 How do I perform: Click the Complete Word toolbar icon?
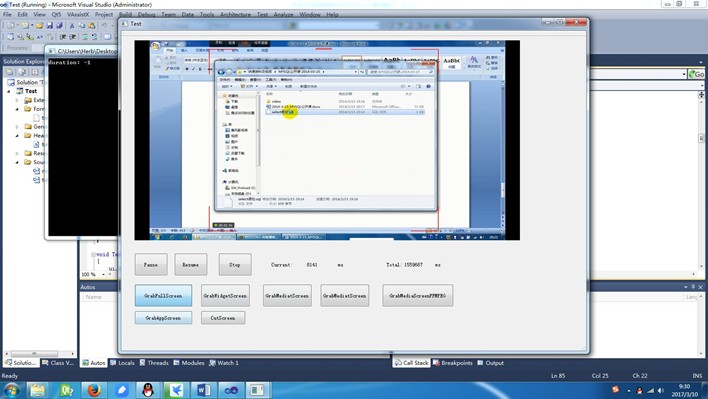[x=40, y=37]
